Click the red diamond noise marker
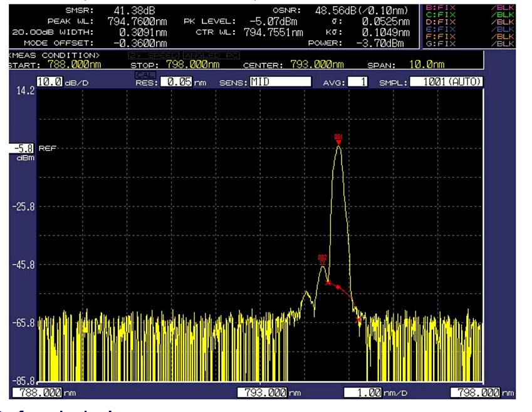The width and height of the screenshot is (532, 412). [338, 287]
